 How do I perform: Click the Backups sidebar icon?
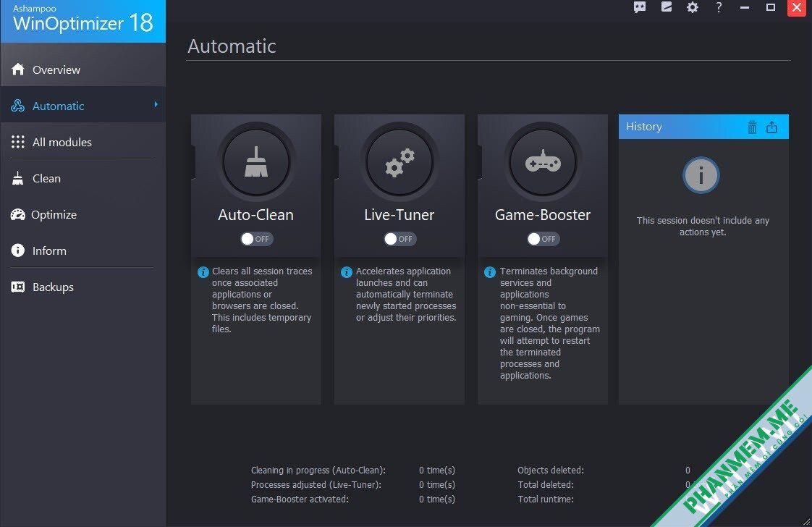point(18,287)
